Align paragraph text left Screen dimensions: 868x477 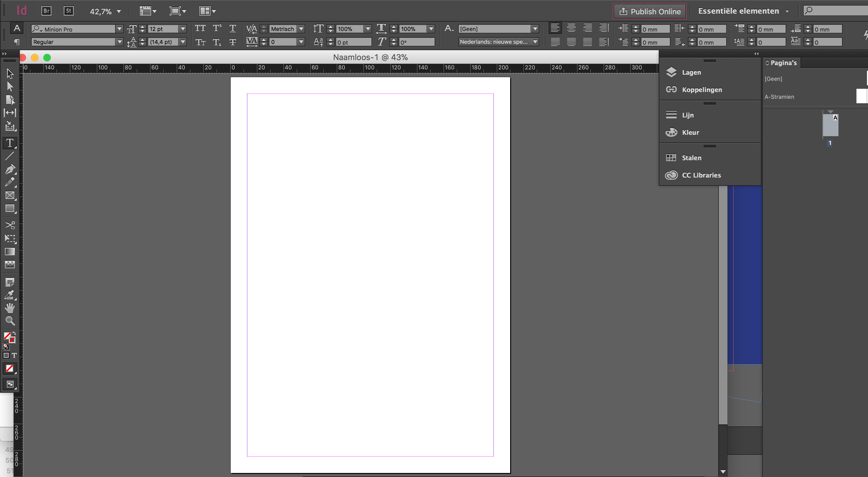pos(555,28)
